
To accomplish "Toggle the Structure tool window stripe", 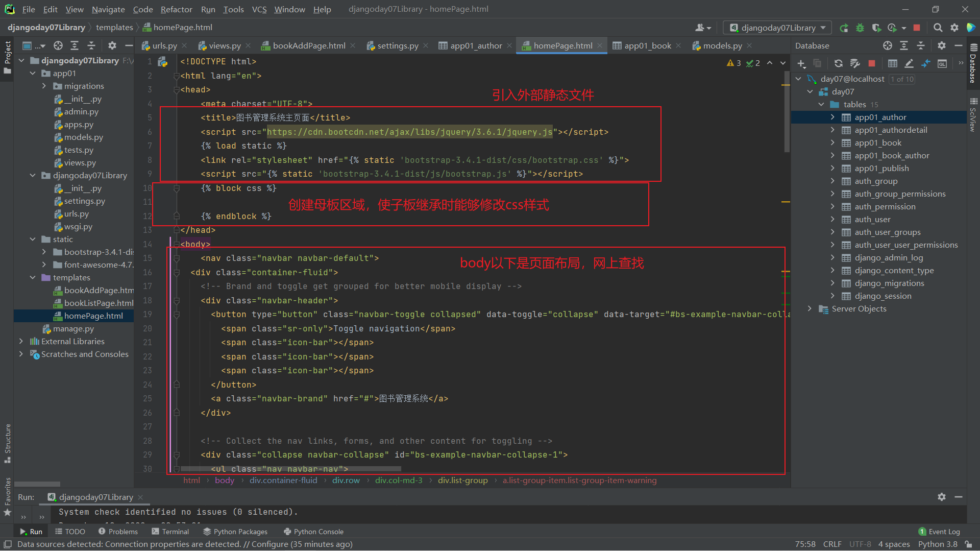I will [x=7, y=443].
